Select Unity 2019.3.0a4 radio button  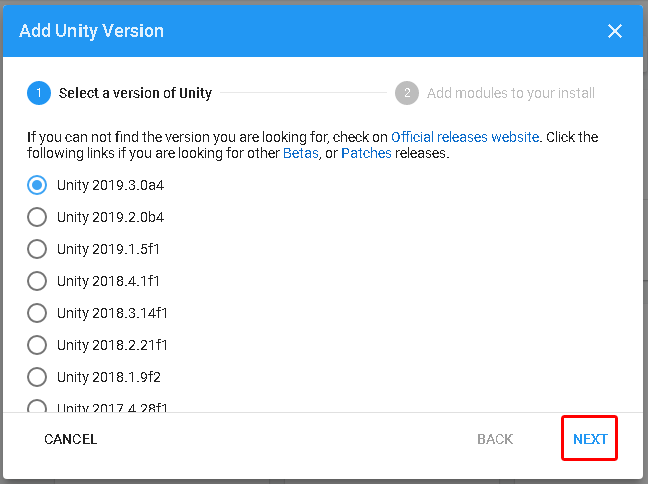(37, 185)
